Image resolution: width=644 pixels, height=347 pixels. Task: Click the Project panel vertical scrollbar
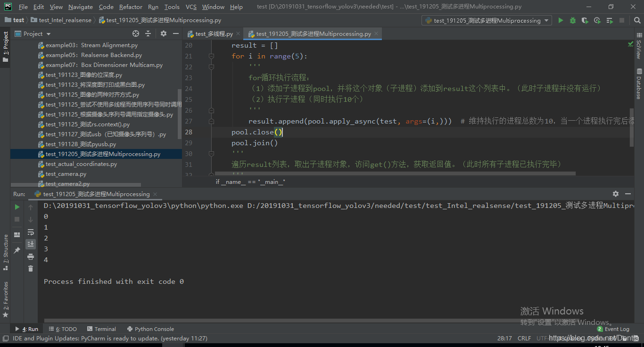click(x=180, y=113)
